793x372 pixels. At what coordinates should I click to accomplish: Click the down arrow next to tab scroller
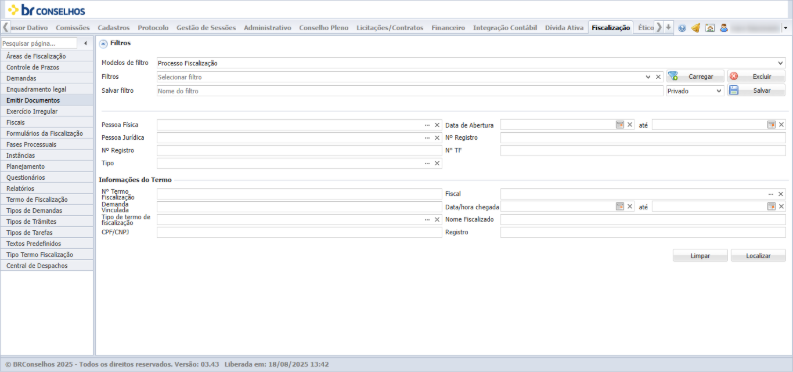pos(669,28)
